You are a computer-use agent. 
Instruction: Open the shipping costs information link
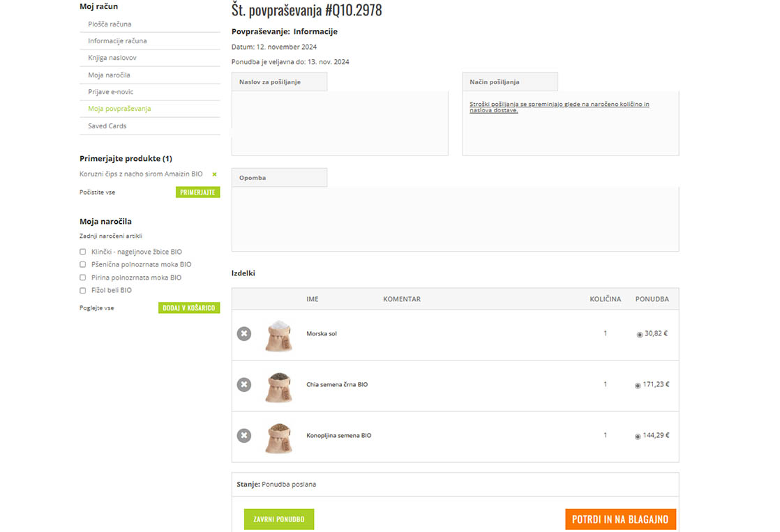coord(559,107)
